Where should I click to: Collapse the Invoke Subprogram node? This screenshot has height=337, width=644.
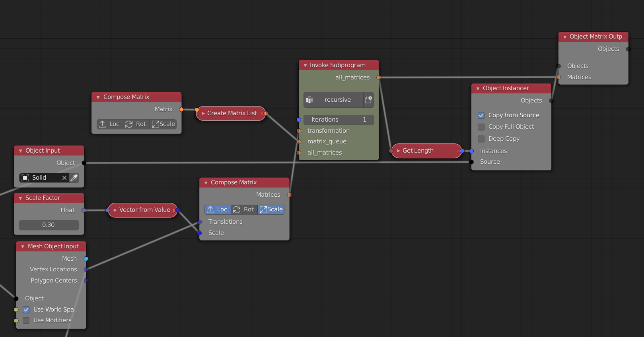(305, 66)
